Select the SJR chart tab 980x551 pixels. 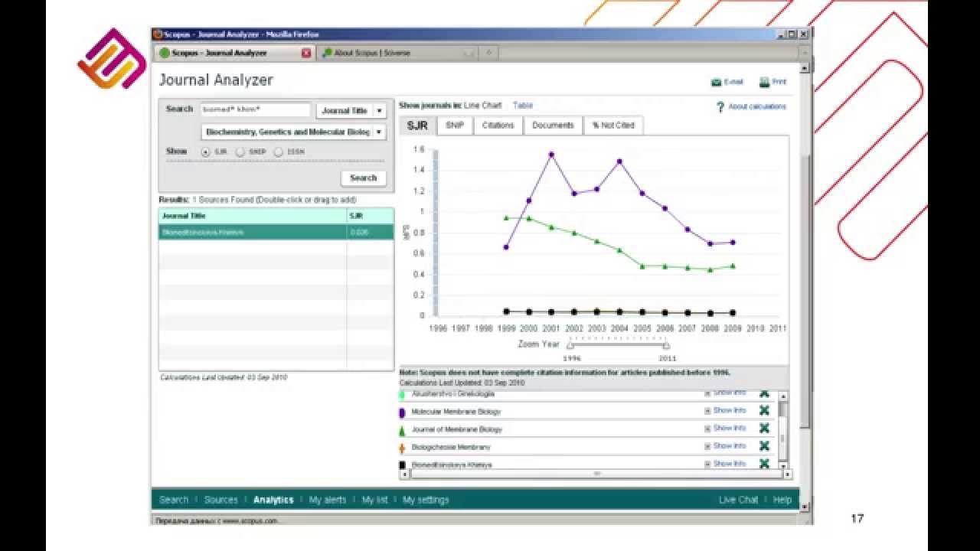click(417, 126)
